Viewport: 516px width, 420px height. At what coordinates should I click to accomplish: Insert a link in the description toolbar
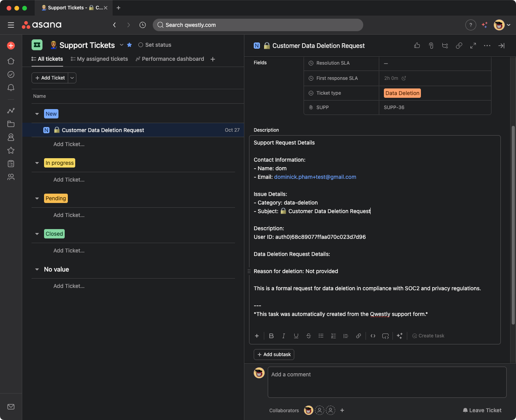(359, 336)
